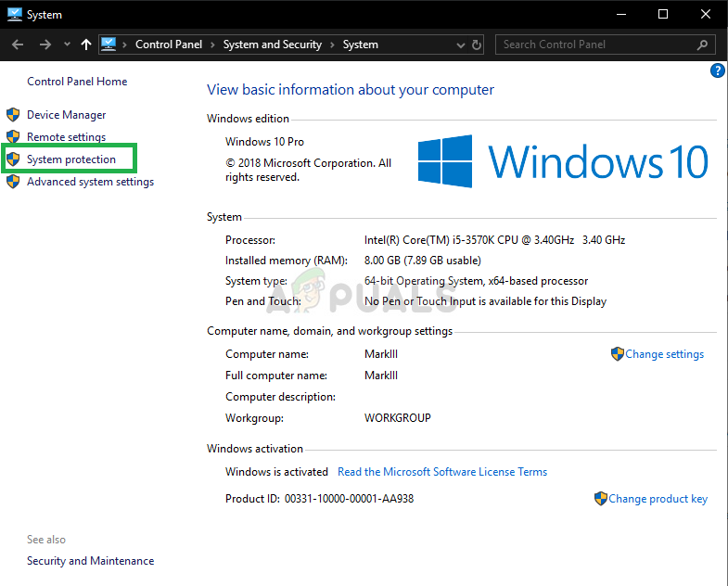
Task: Click the shield icon beside Change settings
Action: pos(618,354)
